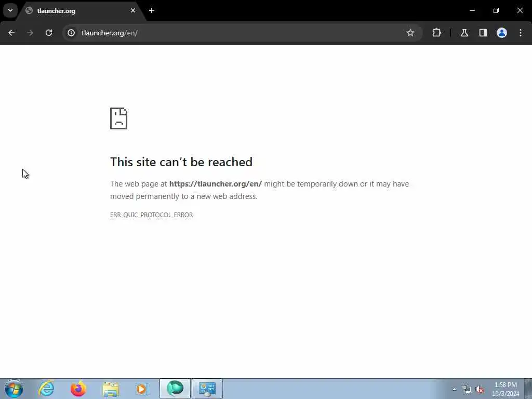Switch to the green browser taskbar app

click(x=175, y=389)
